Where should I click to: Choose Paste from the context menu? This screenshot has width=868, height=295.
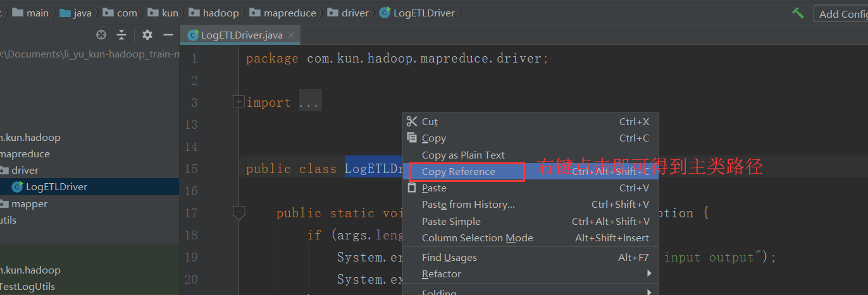coord(531,188)
